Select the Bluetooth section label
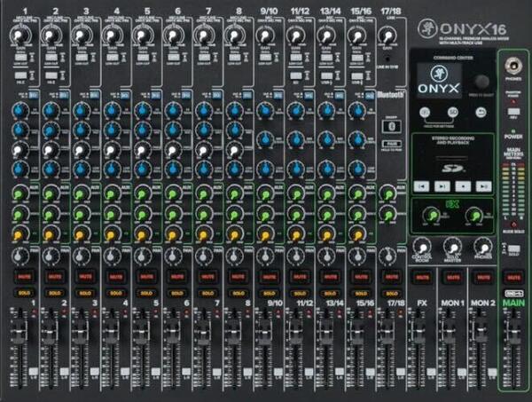This screenshot has height=402, width=532. [x=392, y=95]
